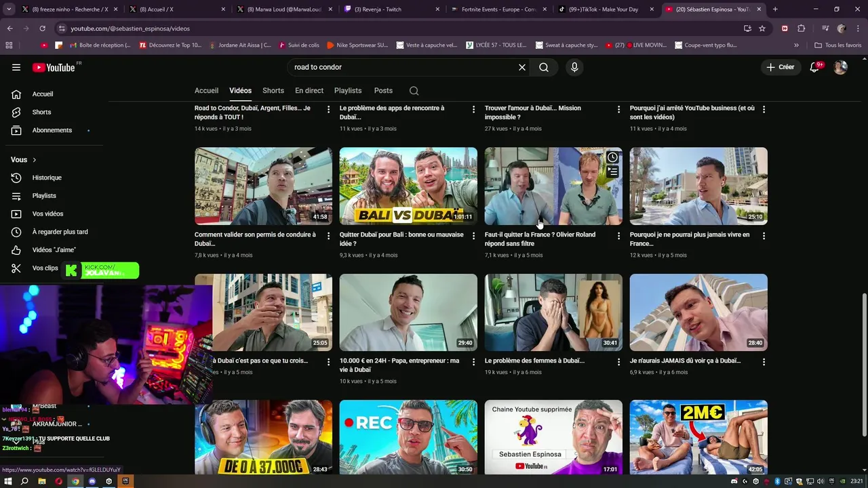Open the Windows Start menu

[7, 481]
